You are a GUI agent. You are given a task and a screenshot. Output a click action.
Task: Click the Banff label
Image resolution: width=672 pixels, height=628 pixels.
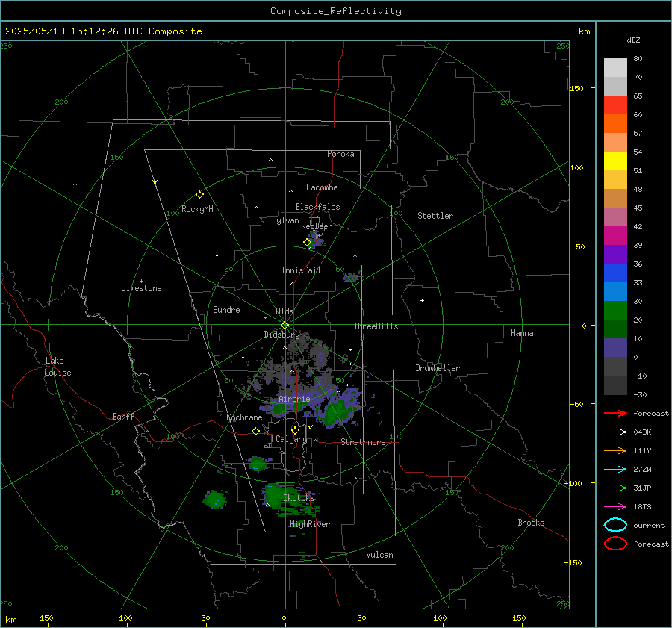[123, 416]
